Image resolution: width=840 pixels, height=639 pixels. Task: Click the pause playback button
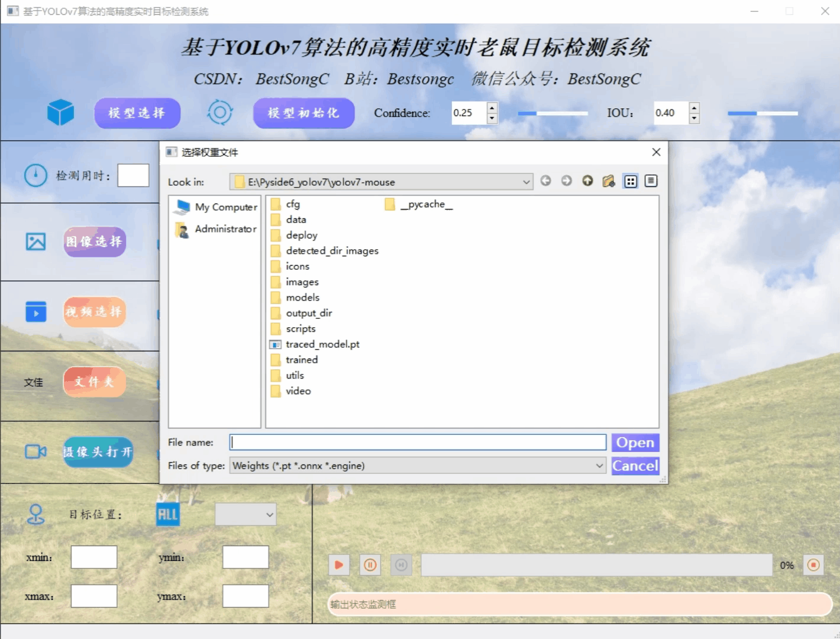tap(370, 565)
